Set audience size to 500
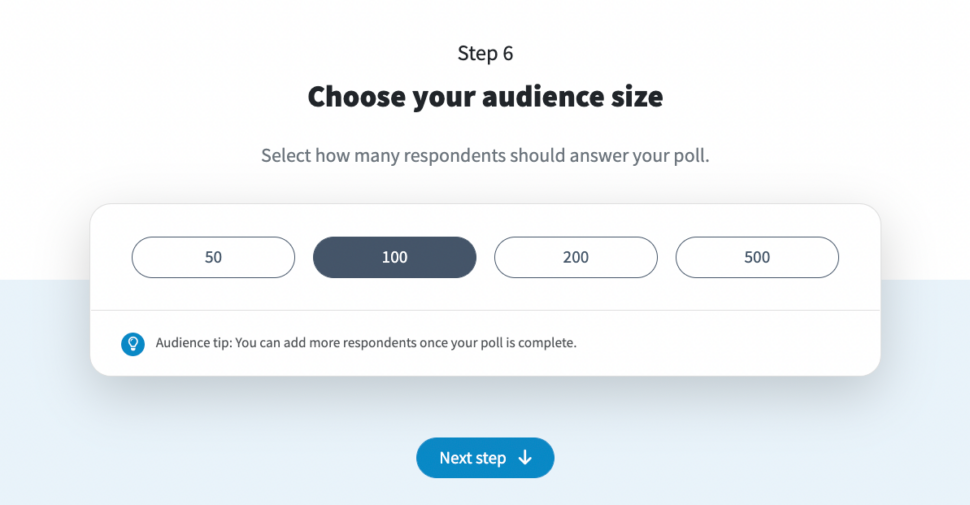This screenshot has width=970, height=505. (757, 257)
